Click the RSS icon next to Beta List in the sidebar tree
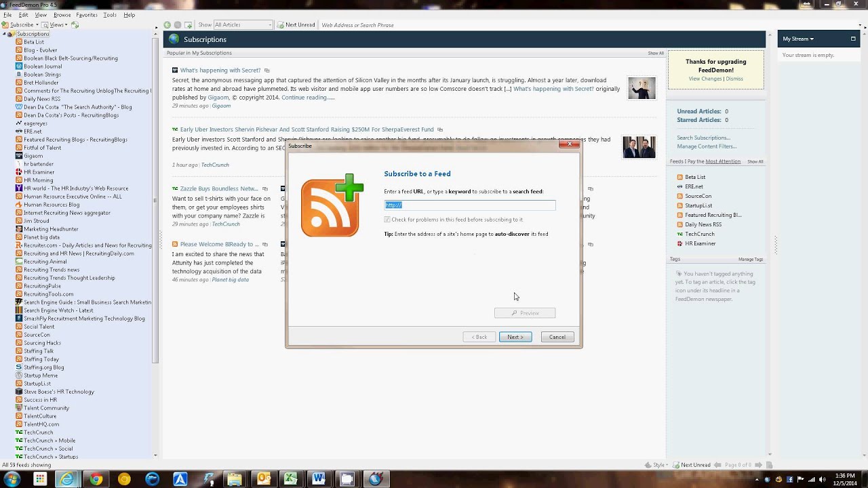 (19, 42)
